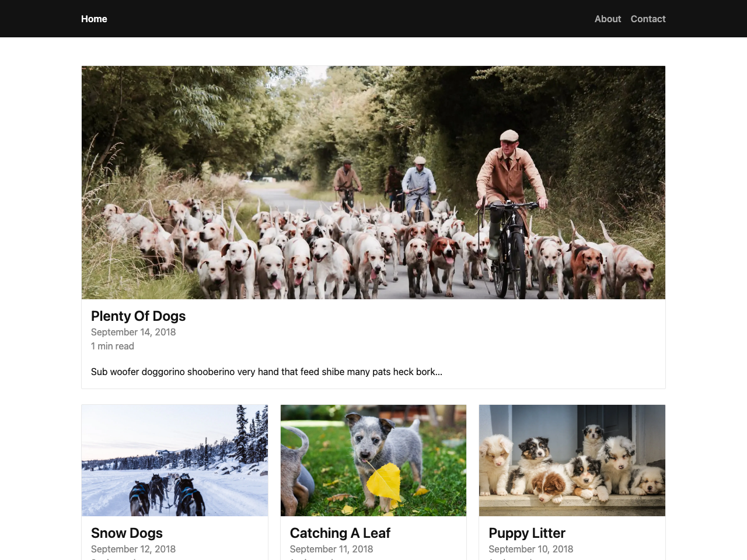Open the Plenty Of Dogs post title
Screen dimensions: 747x560
click(138, 316)
